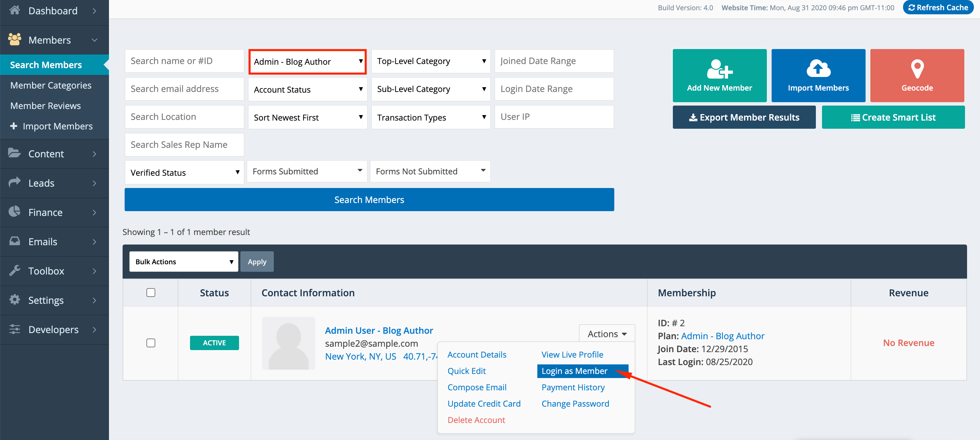Open the Account Status dropdown
Viewport: 980px width, 440px height.
tap(307, 90)
